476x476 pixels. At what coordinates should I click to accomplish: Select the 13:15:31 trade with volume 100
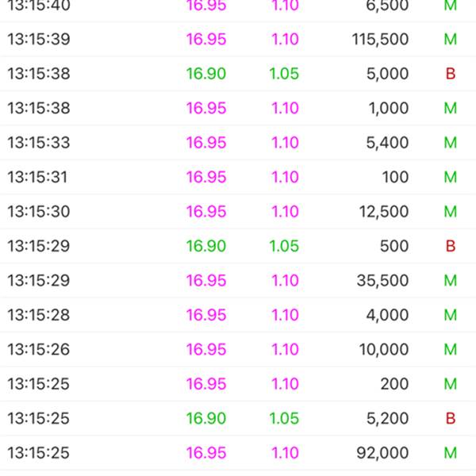click(238, 177)
